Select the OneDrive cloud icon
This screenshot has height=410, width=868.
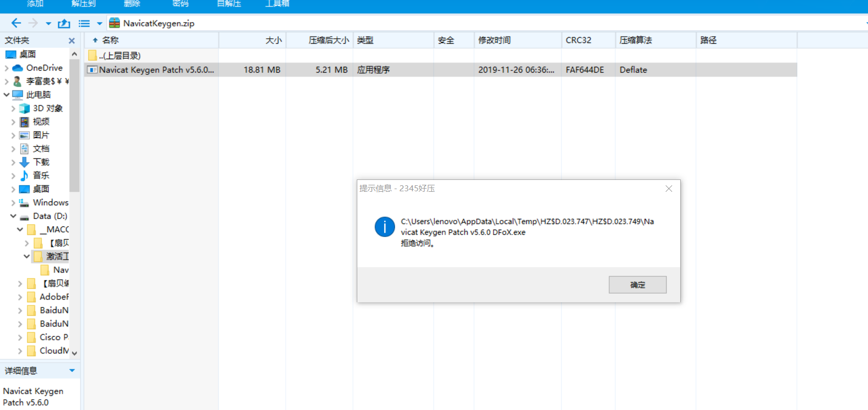[x=17, y=68]
